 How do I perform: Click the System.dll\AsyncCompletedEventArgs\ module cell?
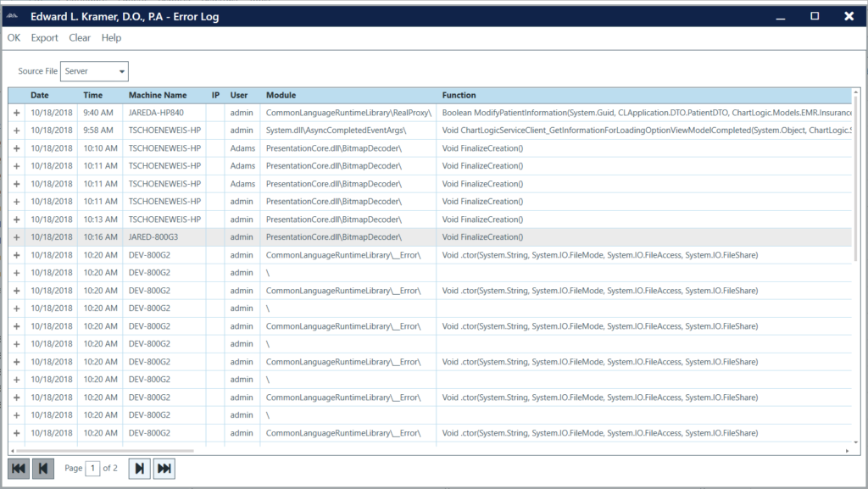348,131
